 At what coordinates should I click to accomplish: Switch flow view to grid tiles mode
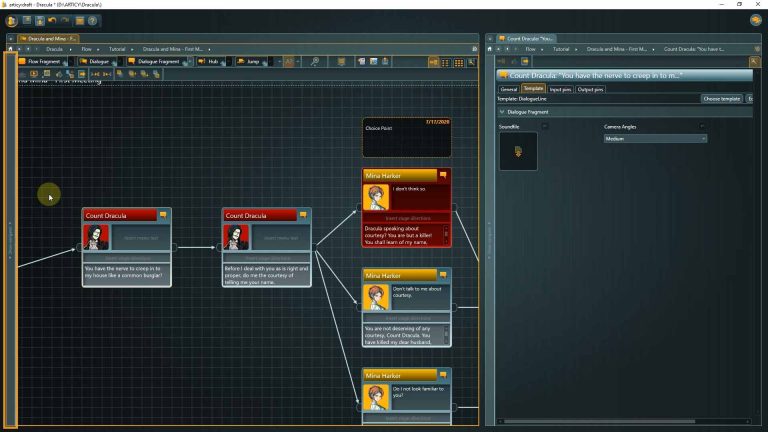[458, 62]
